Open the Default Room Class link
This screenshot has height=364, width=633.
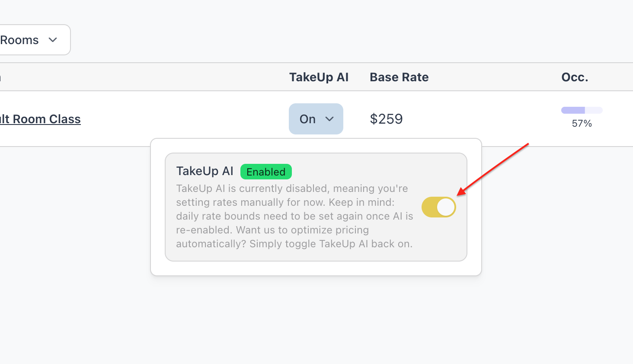tap(40, 119)
